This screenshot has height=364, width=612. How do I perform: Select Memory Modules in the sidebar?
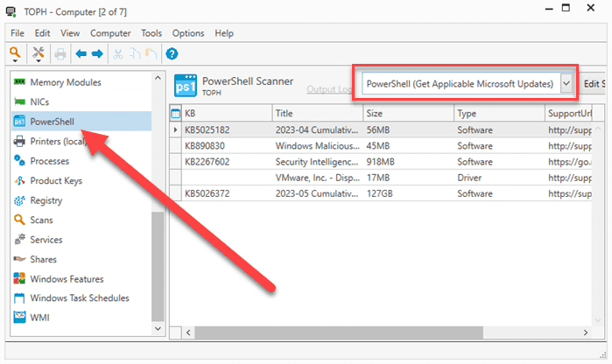click(66, 82)
